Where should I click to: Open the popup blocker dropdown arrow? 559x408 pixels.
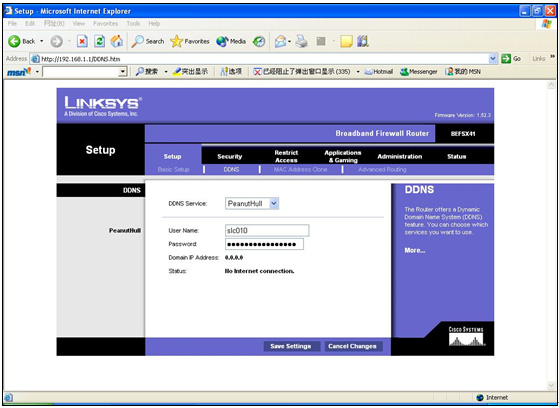[358, 72]
